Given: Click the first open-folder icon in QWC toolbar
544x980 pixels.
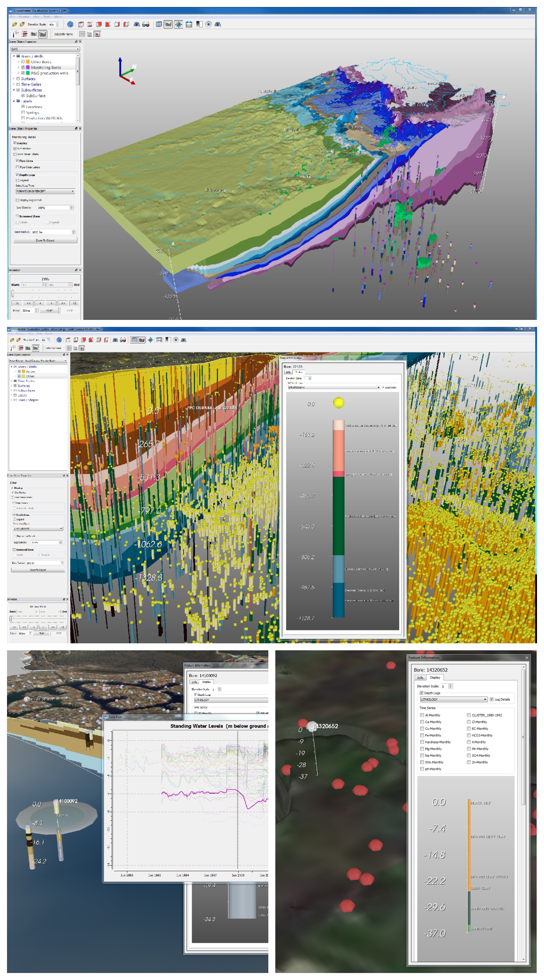Looking at the screenshot, I should [14, 24].
